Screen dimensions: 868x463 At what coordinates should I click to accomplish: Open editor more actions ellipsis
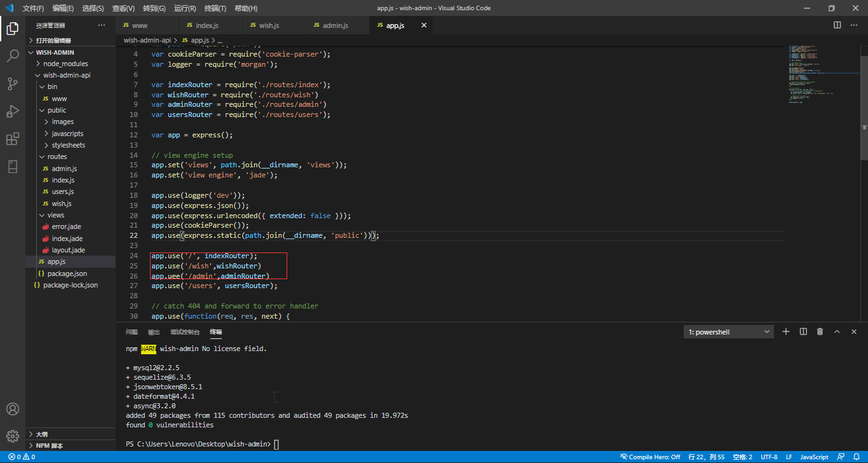855,25
